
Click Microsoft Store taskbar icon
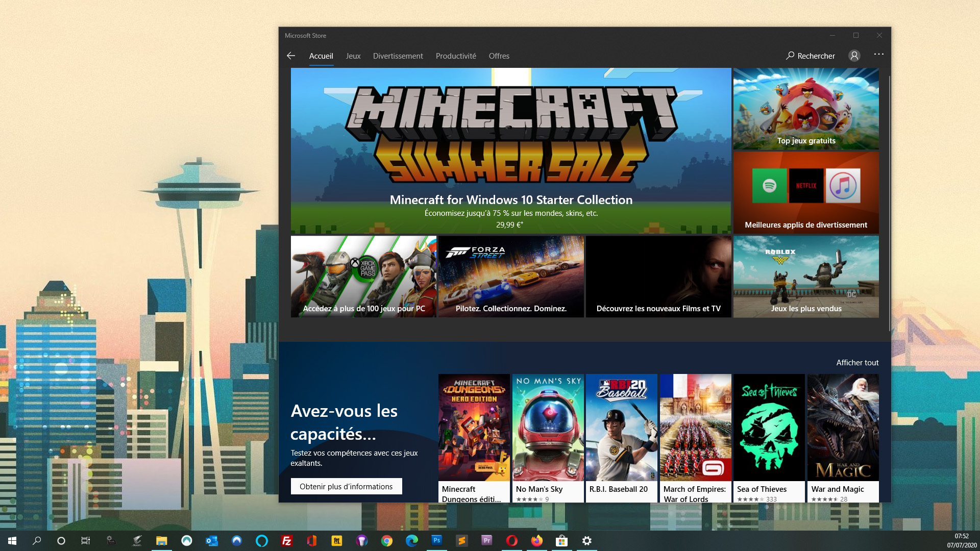tap(561, 541)
